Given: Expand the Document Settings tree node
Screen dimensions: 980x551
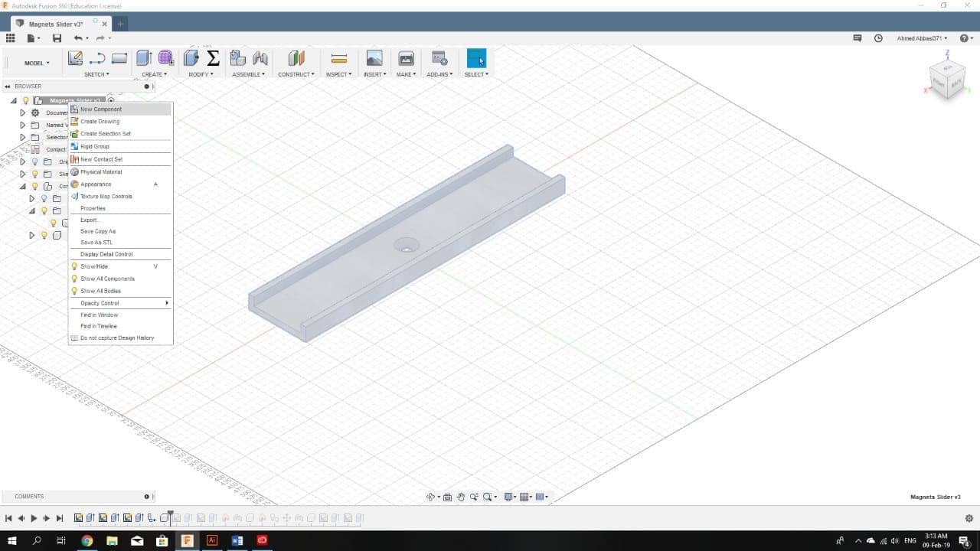Looking at the screenshot, I should coord(22,112).
